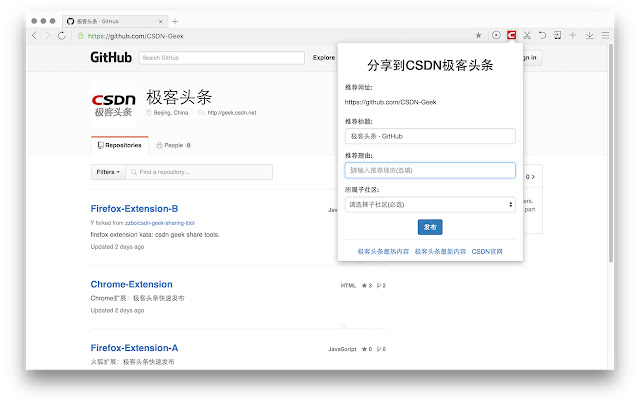Click the undo arrow toolbar icon
640x400 pixels.
point(542,36)
